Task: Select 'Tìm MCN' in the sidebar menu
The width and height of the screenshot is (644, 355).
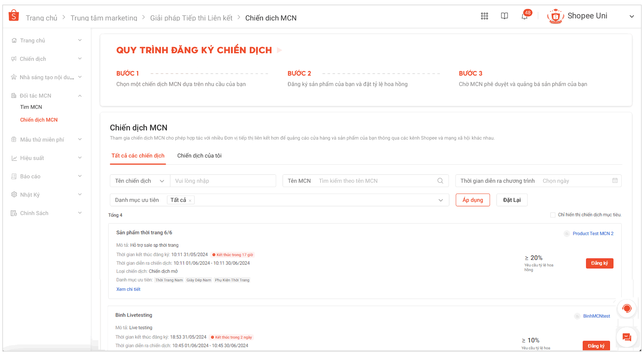Action: (x=31, y=107)
